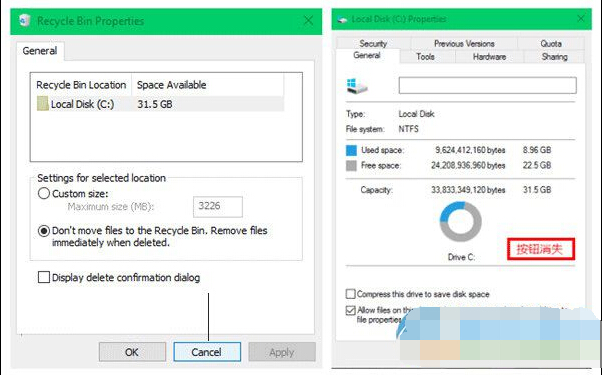Switch to the Previous Versions tab
This screenshot has height=375, width=602.
(464, 43)
